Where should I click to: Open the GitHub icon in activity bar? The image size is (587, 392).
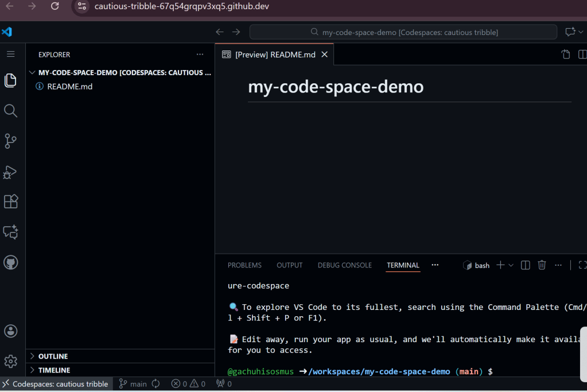click(x=10, y=262)
